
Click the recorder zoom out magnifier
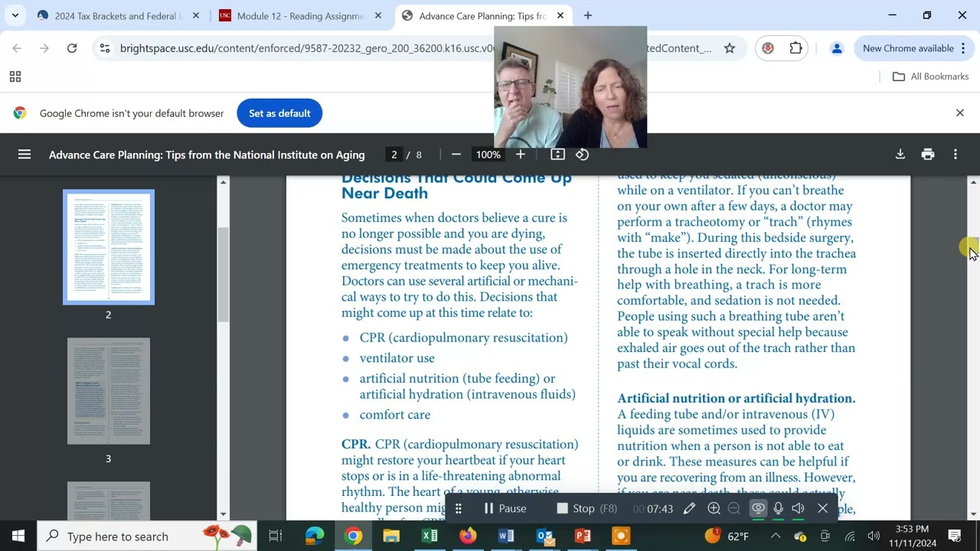(x=733, y=508)
